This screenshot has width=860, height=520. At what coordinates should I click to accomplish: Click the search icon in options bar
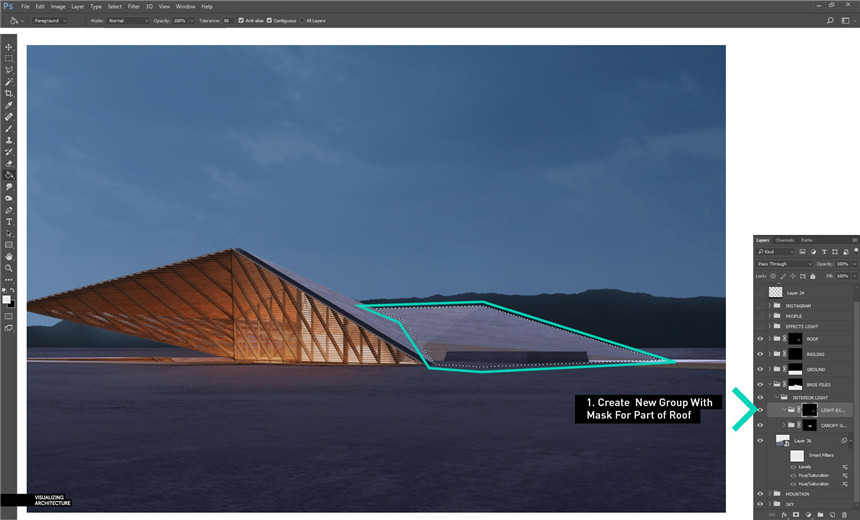[x=830, y=20]
